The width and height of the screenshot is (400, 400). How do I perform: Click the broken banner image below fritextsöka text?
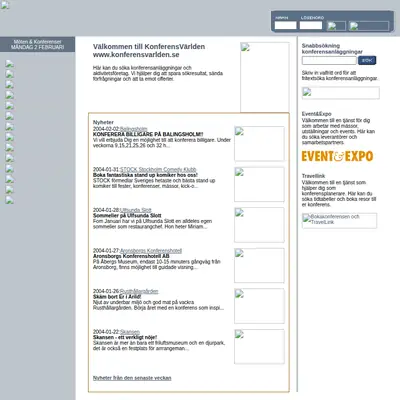(341, 93)
